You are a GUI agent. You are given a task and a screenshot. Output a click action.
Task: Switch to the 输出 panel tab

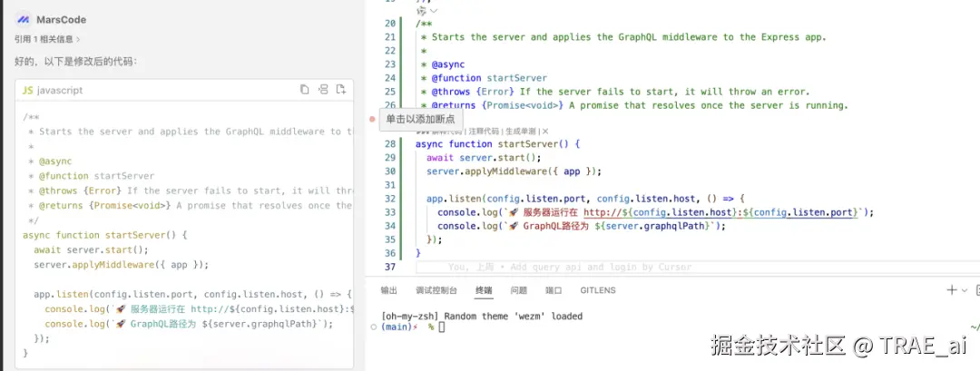(388, 290)
